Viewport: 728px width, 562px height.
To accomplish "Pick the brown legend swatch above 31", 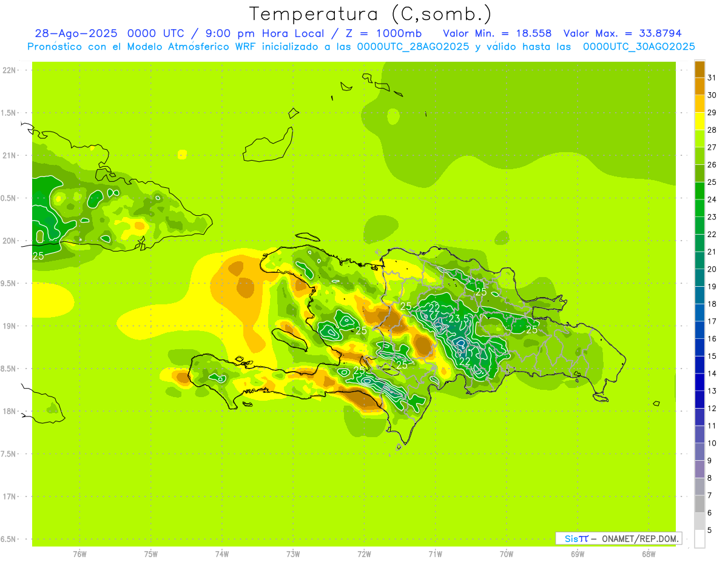I will pyautogui.click(x=699, y=69).
